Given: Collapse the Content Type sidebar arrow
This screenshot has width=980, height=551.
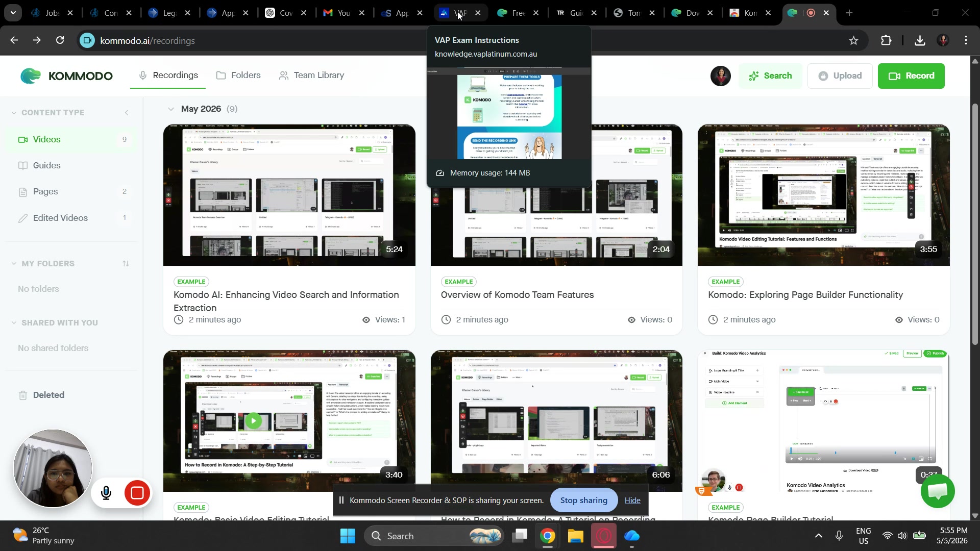Looking at the screenshot, I should [127, 113].
